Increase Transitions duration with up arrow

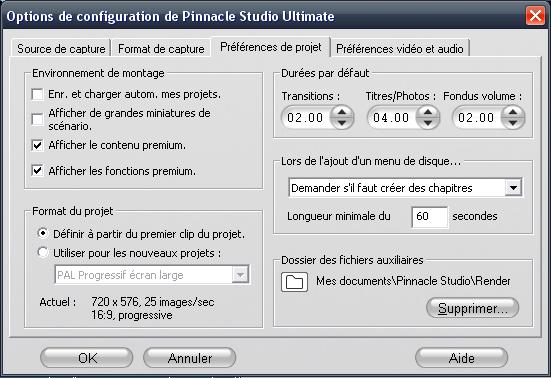342,112
